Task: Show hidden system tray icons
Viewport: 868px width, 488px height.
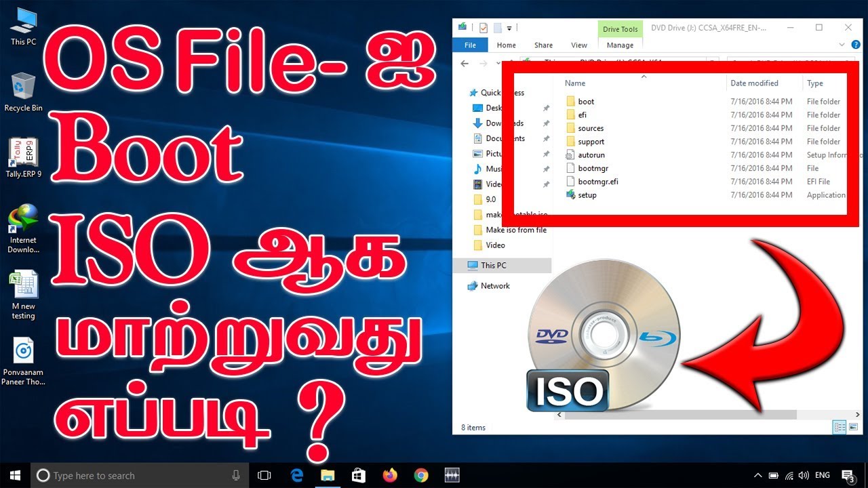Action: pos(757,476)
